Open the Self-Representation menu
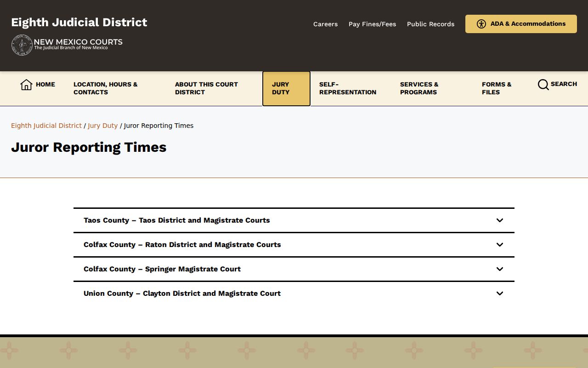The width and height of the screenshot is (588, 368). coord(348,88)
